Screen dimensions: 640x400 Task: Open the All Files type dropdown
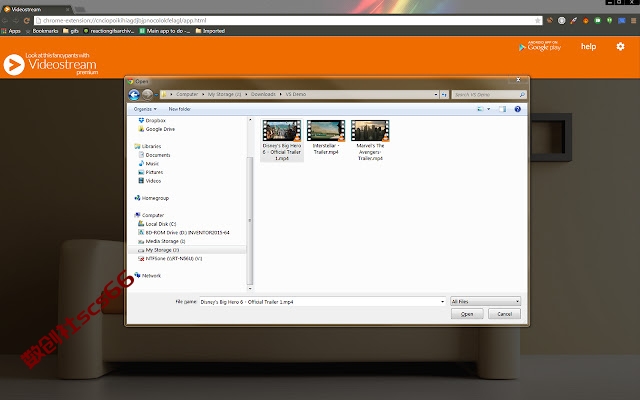tap(485, 302)
